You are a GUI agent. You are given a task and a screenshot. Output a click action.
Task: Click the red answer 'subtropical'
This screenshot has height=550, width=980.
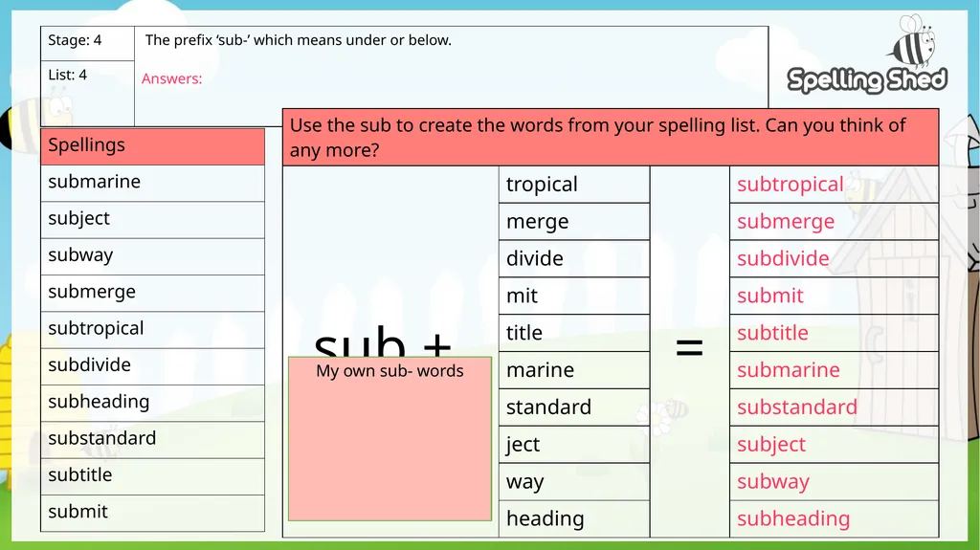tap(790, 185)
